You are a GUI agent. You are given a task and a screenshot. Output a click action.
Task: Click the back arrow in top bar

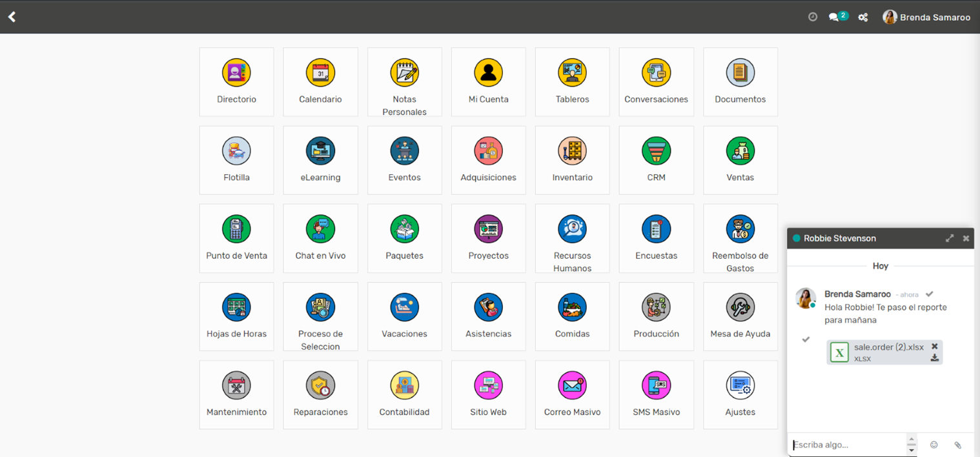click(x=12, y=17)
